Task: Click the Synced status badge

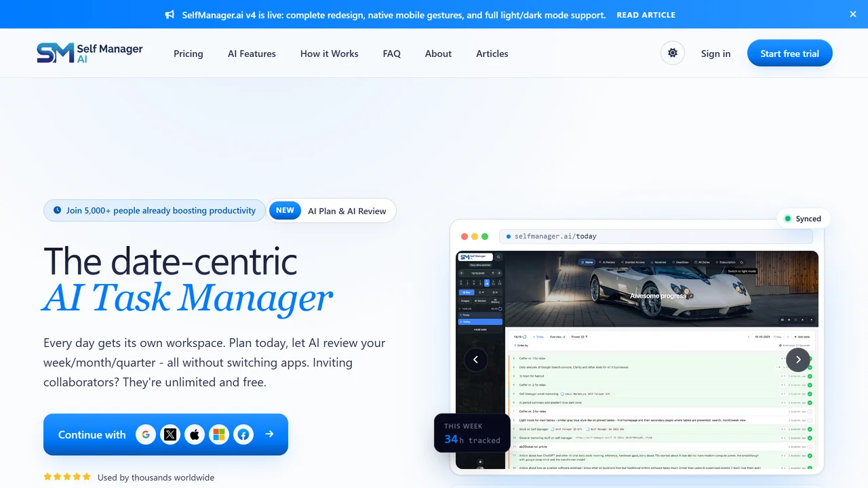Action: [x=804, y=218]
